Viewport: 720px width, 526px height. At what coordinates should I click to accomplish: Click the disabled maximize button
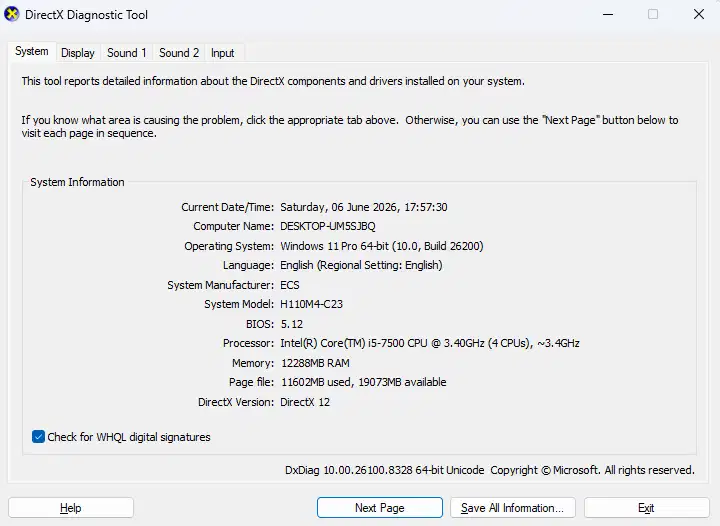(653, 14)
